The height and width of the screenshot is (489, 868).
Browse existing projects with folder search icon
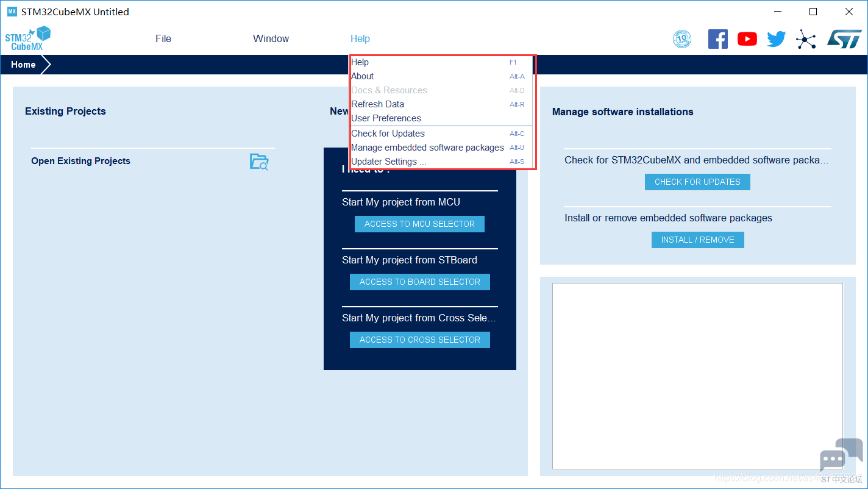259,162
